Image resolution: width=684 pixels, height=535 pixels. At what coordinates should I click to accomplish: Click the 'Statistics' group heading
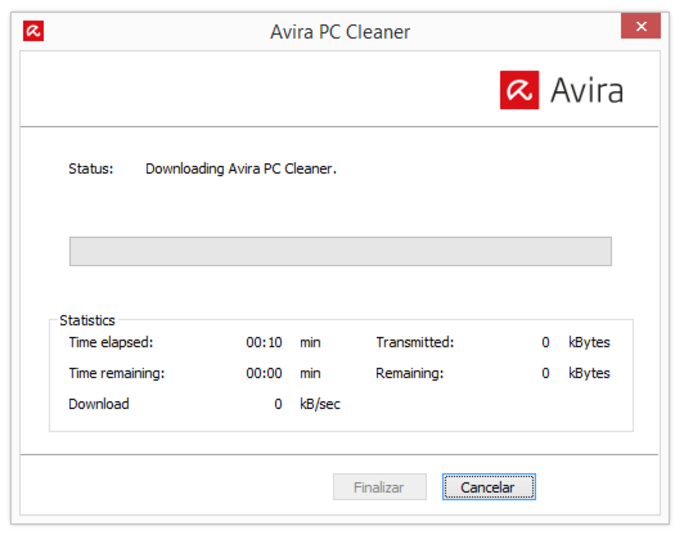(87, 320)
